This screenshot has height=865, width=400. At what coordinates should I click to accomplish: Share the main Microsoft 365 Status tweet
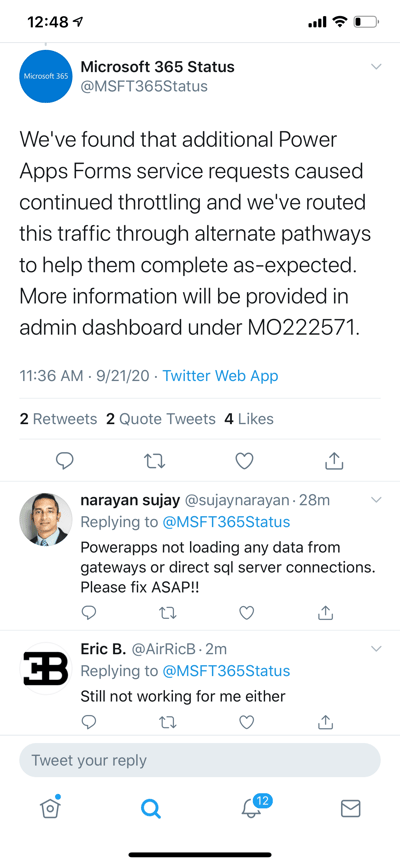click(x=334, y=460)
